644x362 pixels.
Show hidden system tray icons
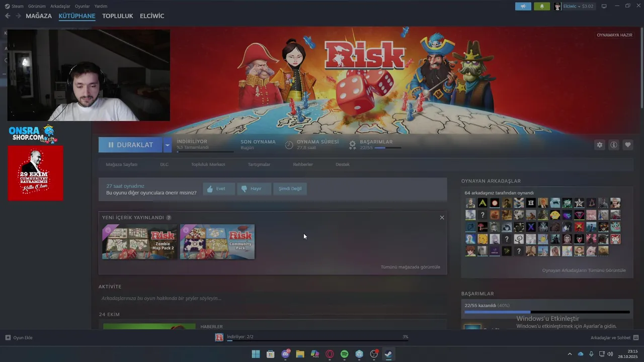[x=570, y=354]
